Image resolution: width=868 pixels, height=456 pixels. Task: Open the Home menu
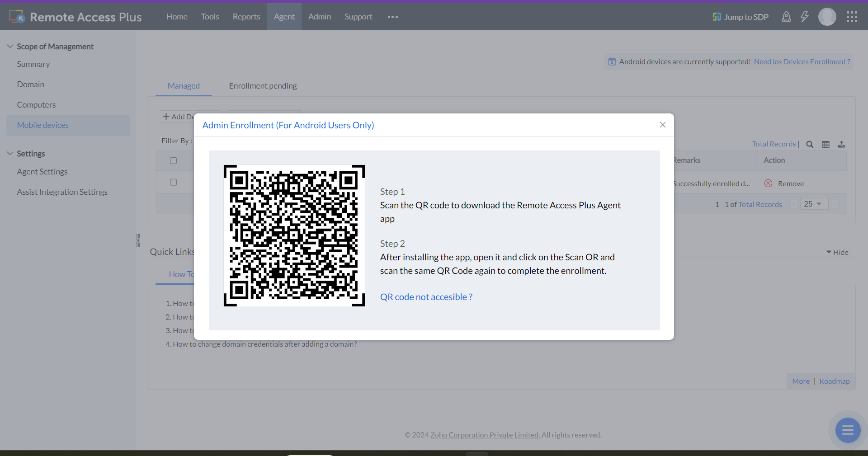click(177, 17)
